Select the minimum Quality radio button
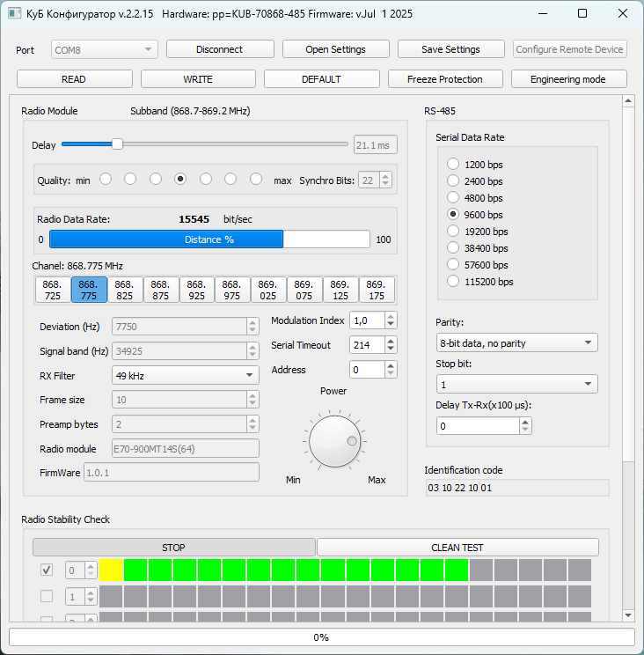 (x=106, y=179)
